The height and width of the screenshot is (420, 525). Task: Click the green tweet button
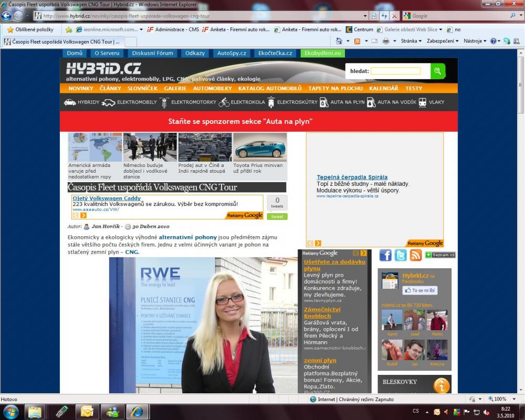277,217
